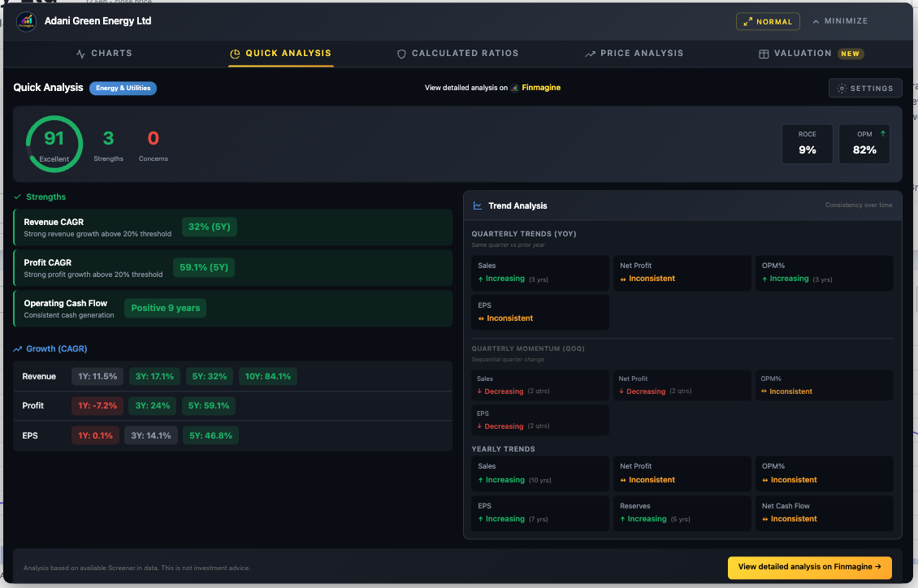
Task: Click the Energy & Utilities sector tag
Action: 123,88
